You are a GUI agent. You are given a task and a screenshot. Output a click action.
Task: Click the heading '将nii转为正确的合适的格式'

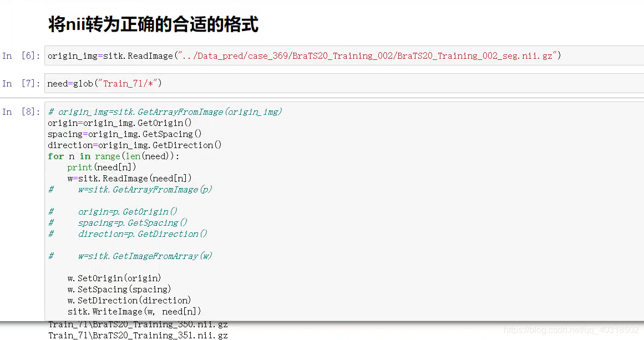coord(153,24)
